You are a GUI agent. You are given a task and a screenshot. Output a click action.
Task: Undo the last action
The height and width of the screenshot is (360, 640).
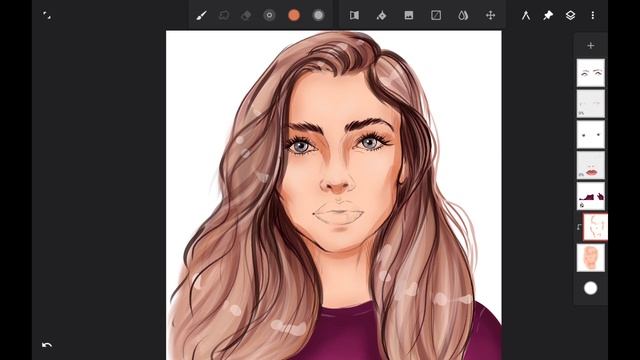(47, 345)
